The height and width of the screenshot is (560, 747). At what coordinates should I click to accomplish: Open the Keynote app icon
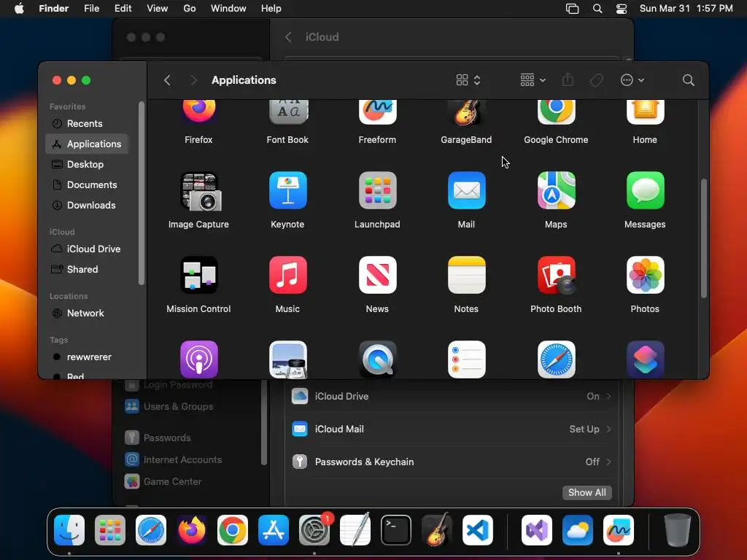287,190
